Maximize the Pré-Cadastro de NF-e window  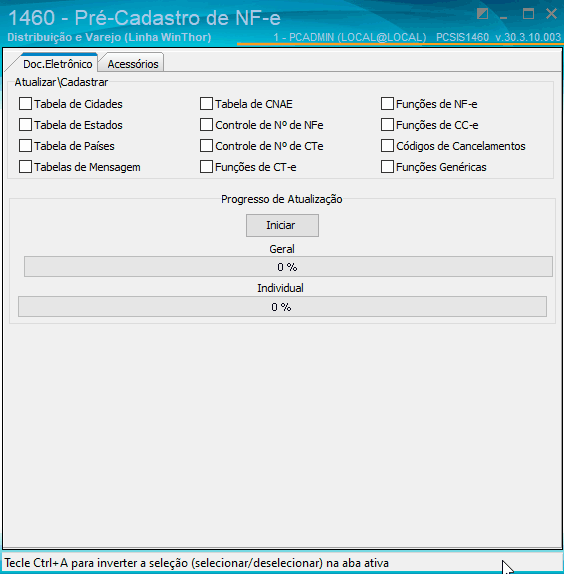pos(528,14)
